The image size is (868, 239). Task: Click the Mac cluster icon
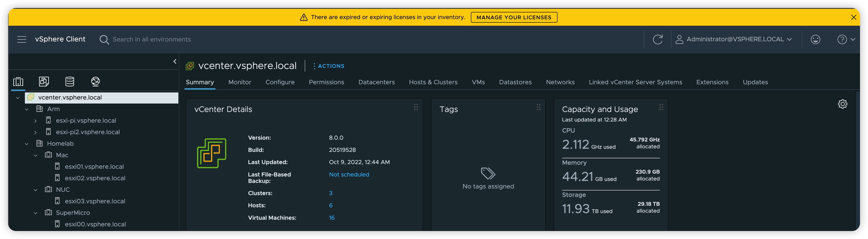[x=48, y=155]
